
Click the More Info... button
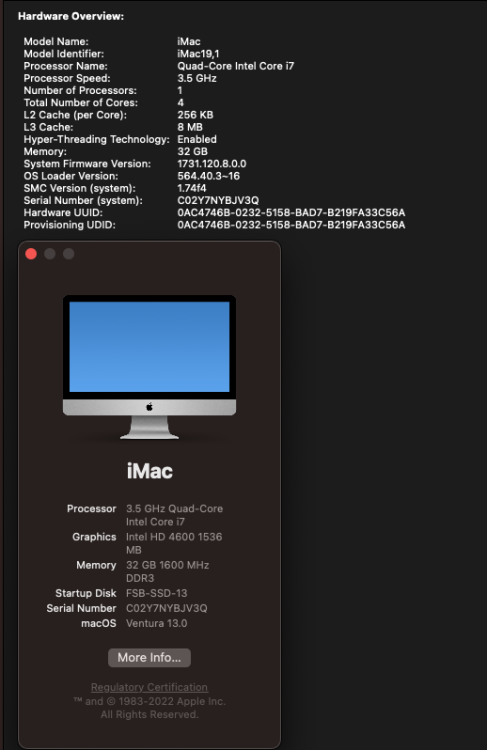coord(149,658)
